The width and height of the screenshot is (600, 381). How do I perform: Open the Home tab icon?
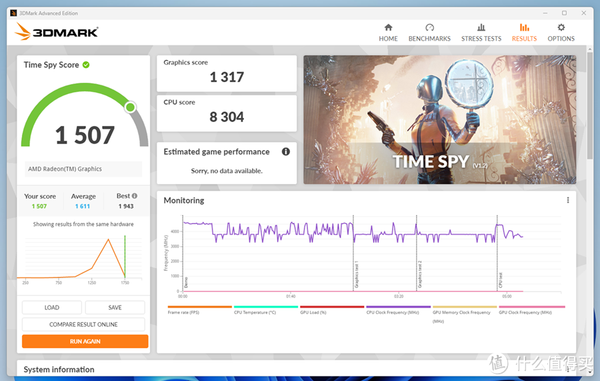(x=388, y=28)
